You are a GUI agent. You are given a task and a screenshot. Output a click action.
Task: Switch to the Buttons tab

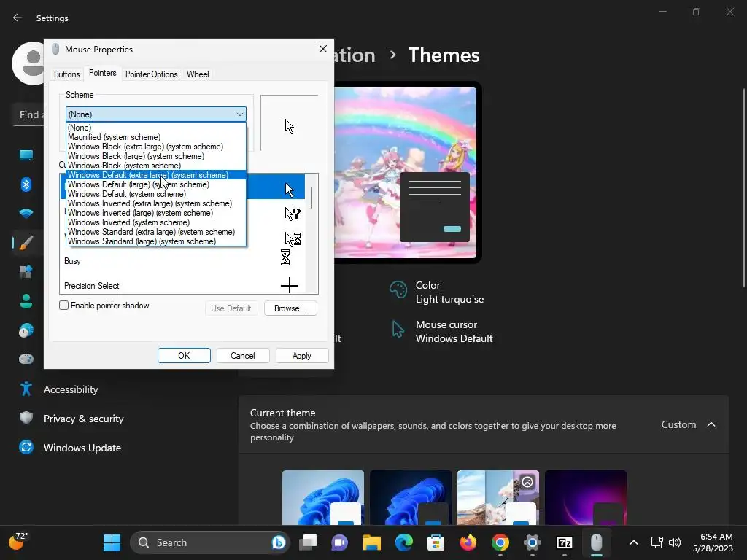66,74
